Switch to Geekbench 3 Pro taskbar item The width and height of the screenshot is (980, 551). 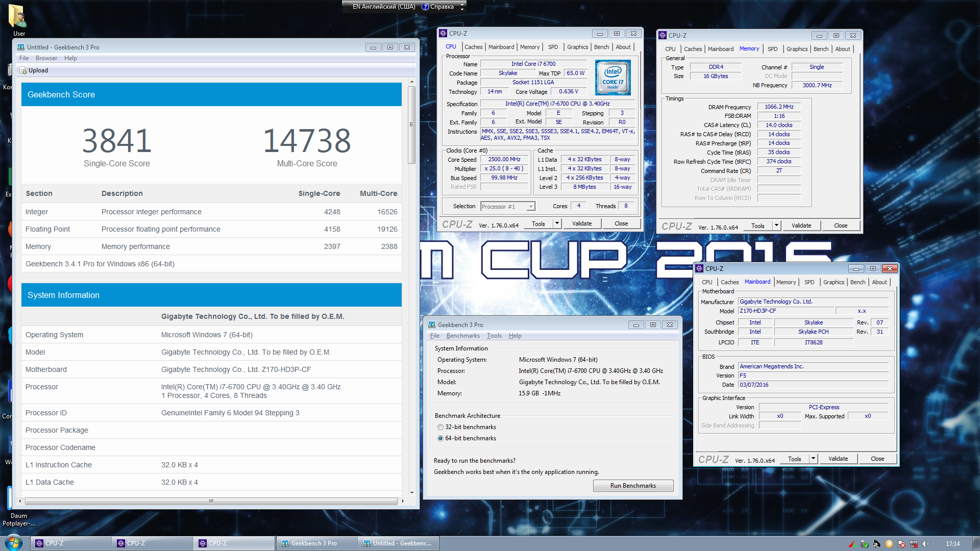click(316, 543)
